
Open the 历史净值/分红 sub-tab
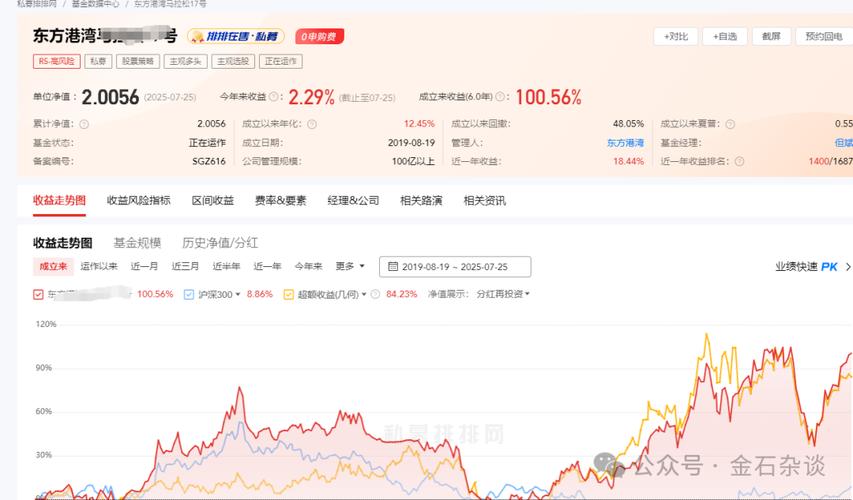(x=220, y=243)
